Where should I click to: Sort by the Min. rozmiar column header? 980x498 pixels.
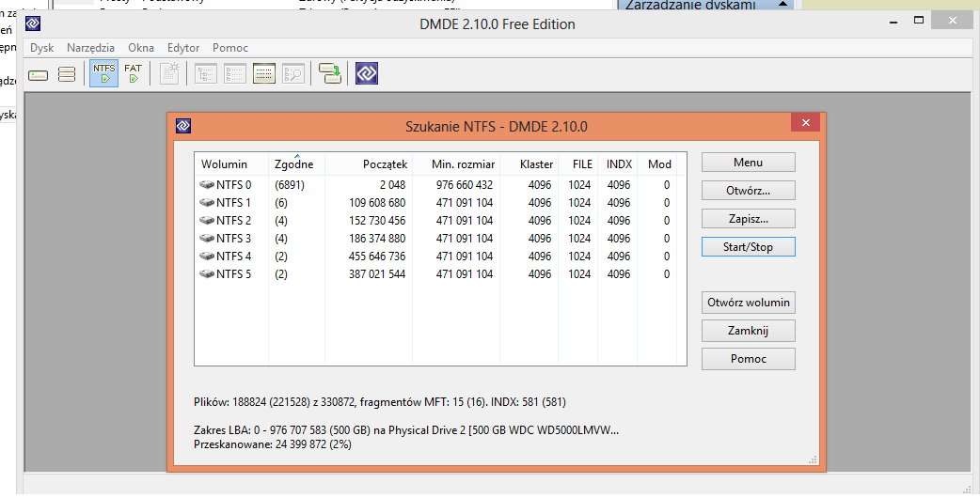(456, 164)
